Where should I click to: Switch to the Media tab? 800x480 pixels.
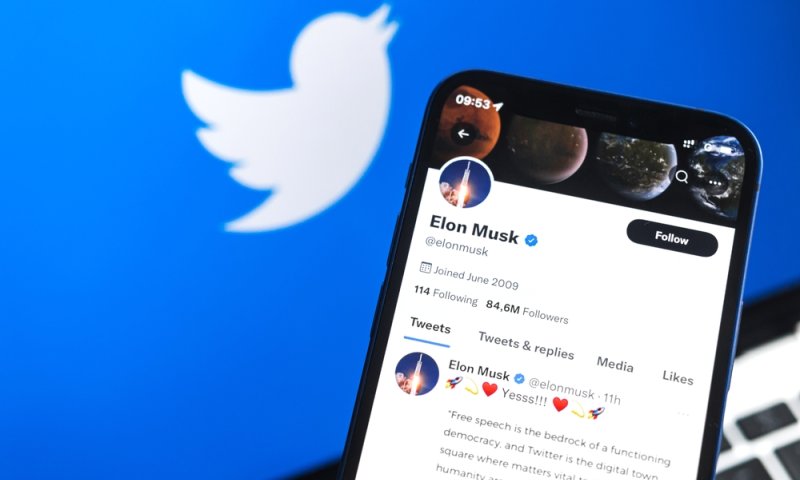pyautogui.click(x=615, y=364)
